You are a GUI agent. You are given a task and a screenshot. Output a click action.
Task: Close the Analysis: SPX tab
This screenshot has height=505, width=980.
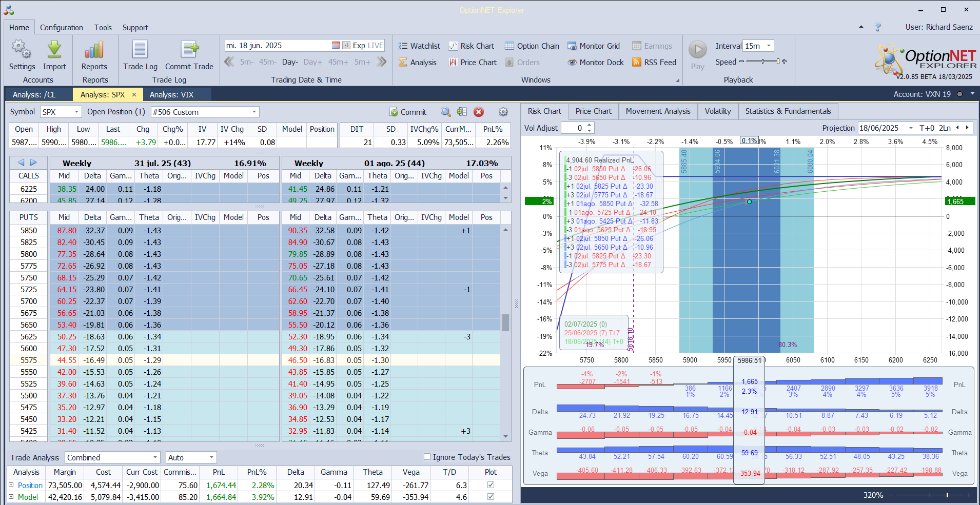tap(134, 94)
